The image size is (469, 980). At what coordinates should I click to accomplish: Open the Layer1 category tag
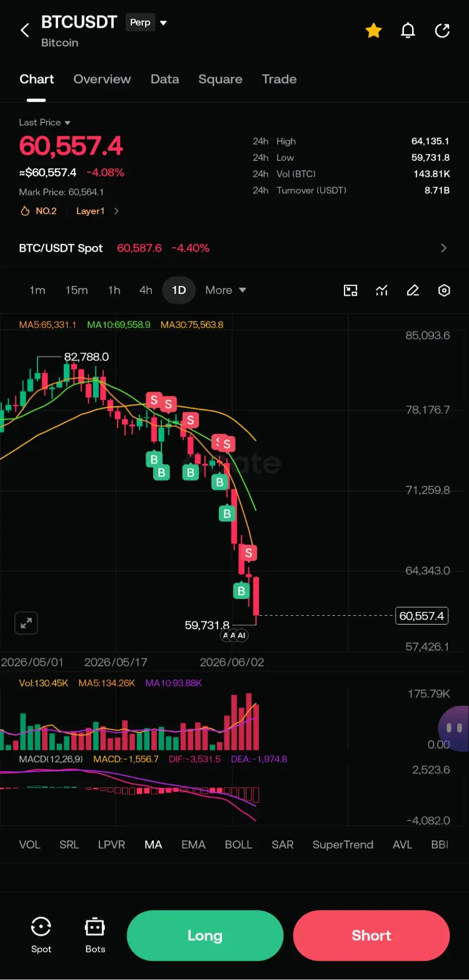click(98, 211)
